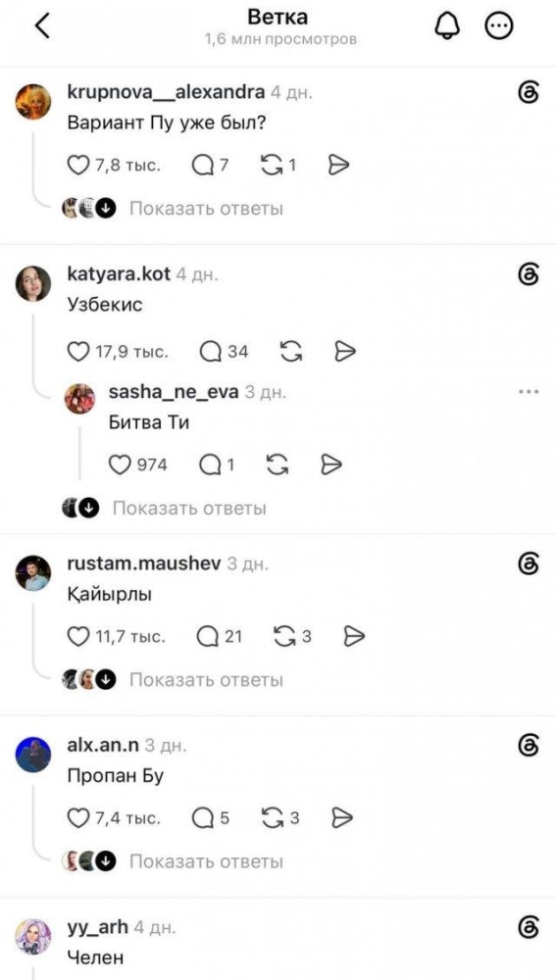556x980 pixels.
Task: Open rustam.maushev username profile link
Action: [x=143, y=563]
